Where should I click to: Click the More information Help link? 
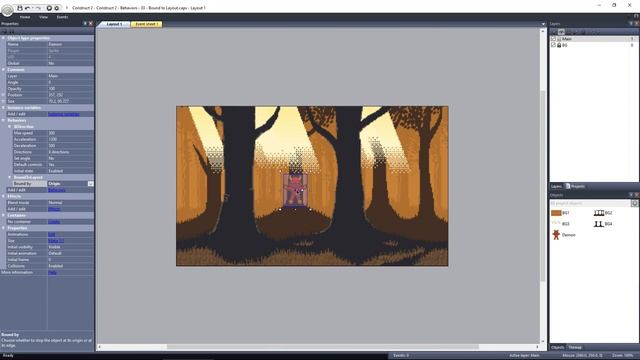[52, 272]
